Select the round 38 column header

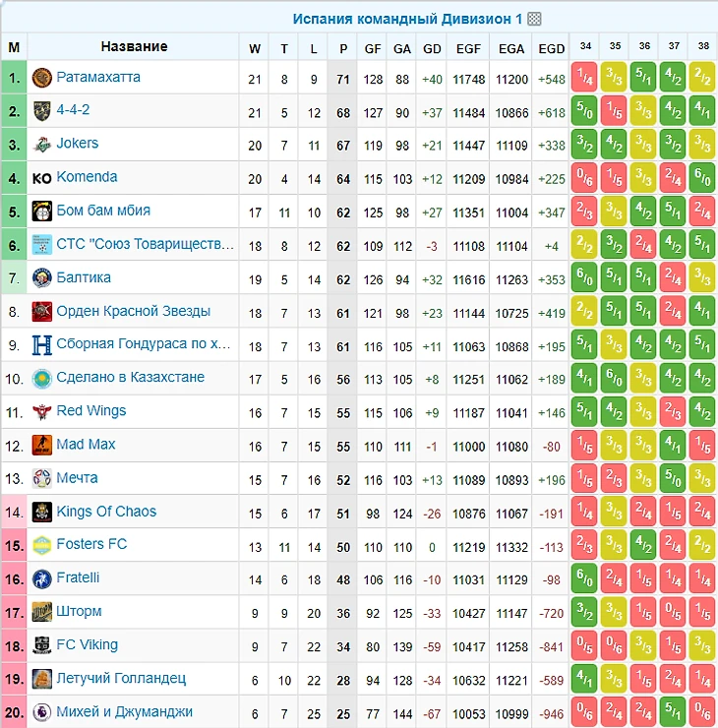coord(703,46)
